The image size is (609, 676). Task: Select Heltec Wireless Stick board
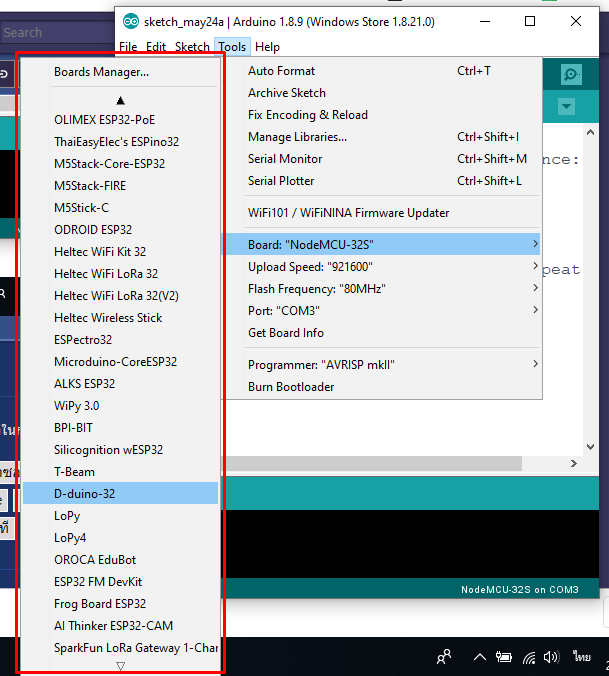point(121,317)
